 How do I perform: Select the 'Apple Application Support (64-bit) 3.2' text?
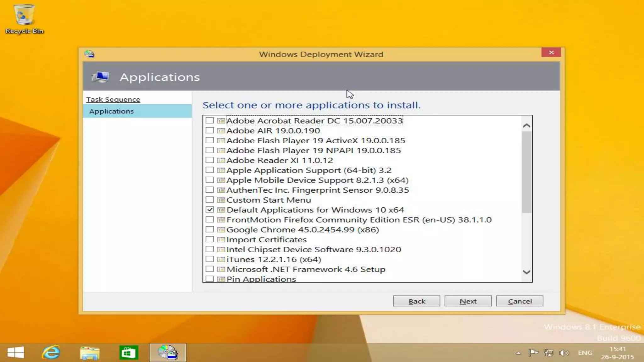[309, 170]
